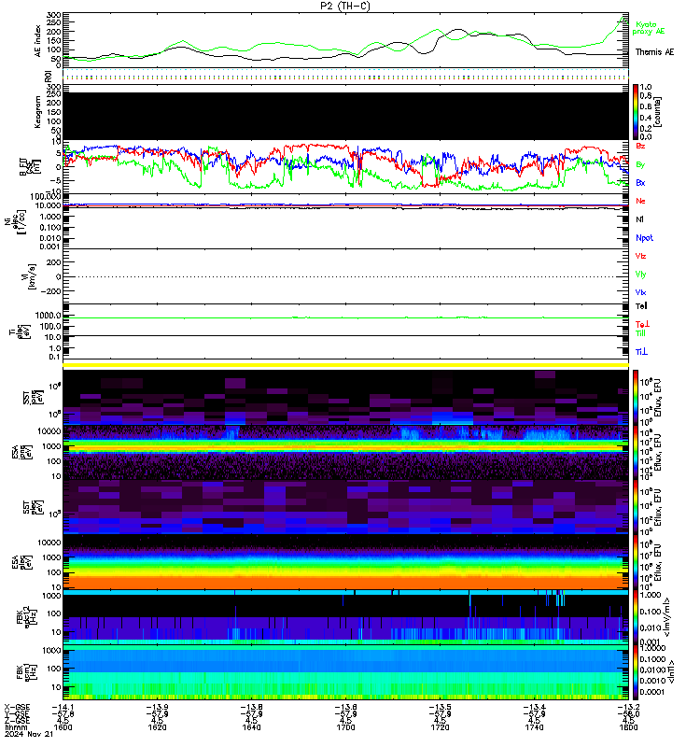Select the blue "Npot" legend label

point(644,238)
